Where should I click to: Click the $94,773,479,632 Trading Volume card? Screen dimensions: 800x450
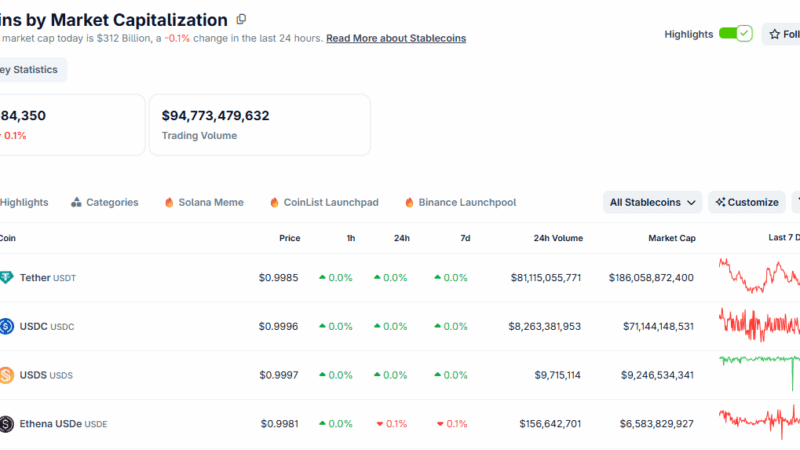click(260, 124)
